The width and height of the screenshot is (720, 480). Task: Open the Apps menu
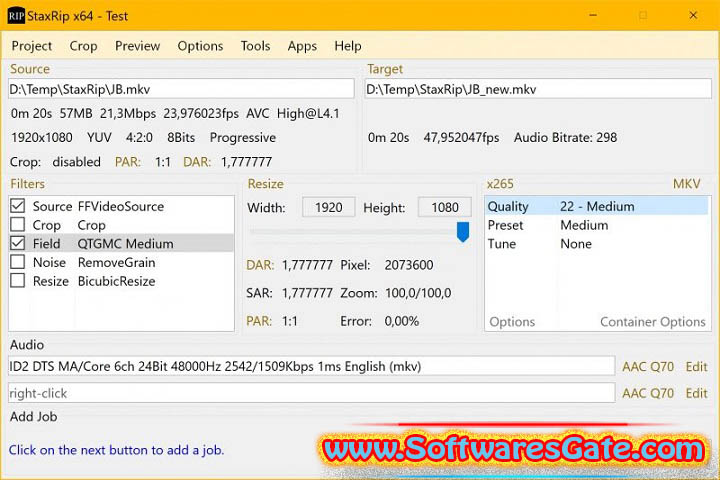pyautogui.click(x=302, y=46)
